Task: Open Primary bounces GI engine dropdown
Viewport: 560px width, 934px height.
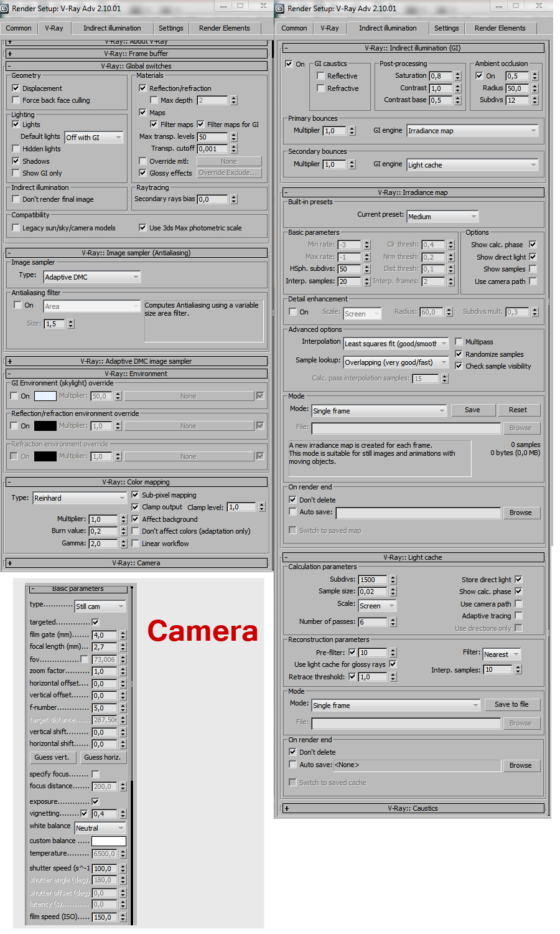Action: point(472,131)
